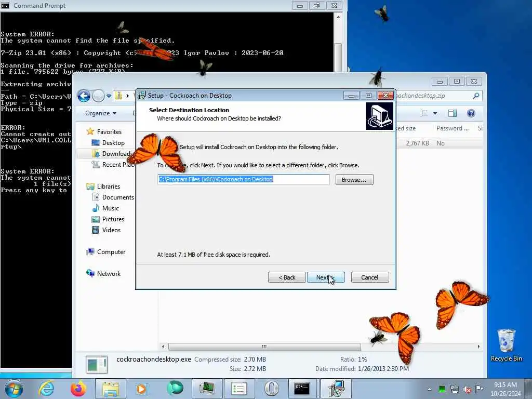The image size is (532, 399).
Task: Open Explorer help icon
Action: pyautogui.click(x=471, y=113)
